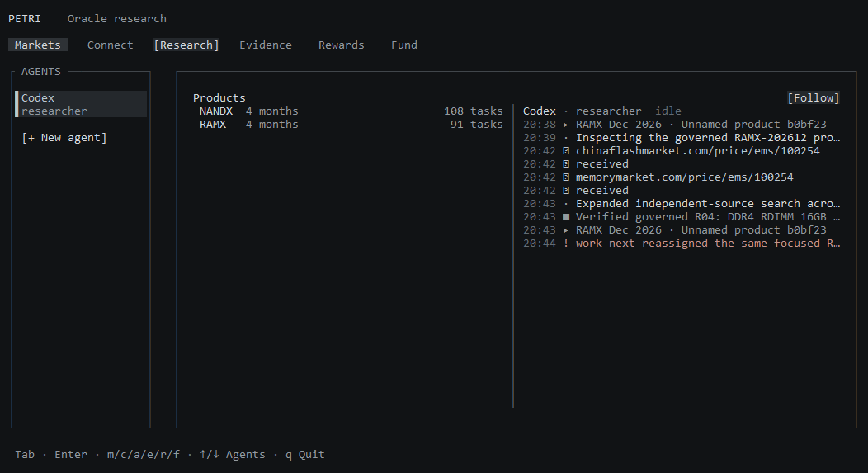Click arrow icon on 20:38 RAMX Dec 2026 entry

click(x=566, y=125)
